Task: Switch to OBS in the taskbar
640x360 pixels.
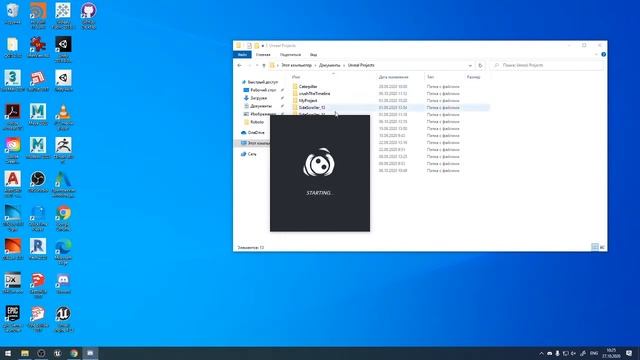Action: (x=41, y=353)
